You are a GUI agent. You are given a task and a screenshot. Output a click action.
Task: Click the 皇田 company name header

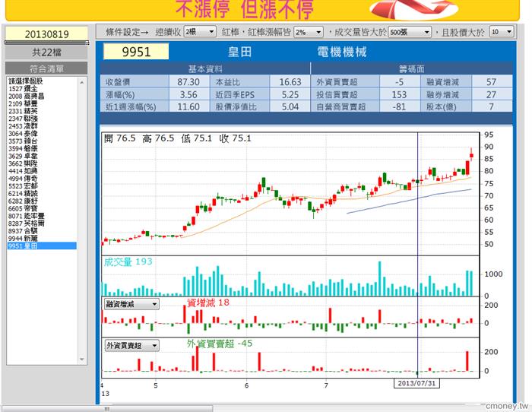[239, 52]
